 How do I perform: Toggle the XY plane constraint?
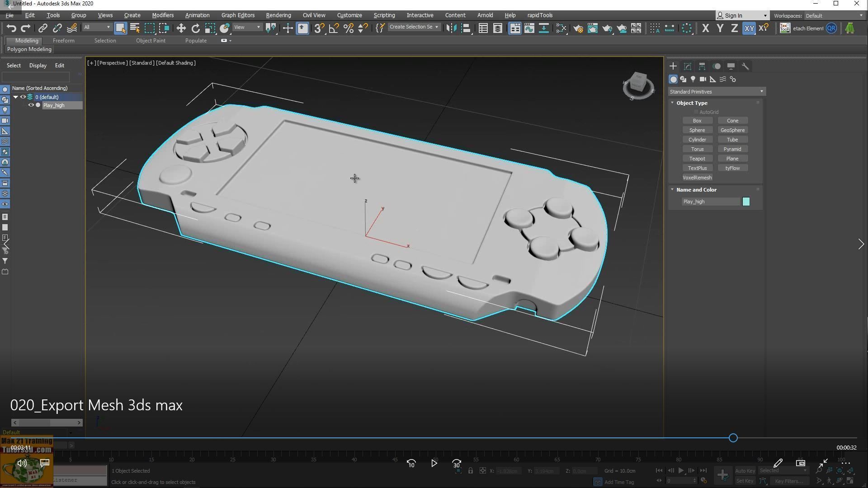[x=749, y=28]
